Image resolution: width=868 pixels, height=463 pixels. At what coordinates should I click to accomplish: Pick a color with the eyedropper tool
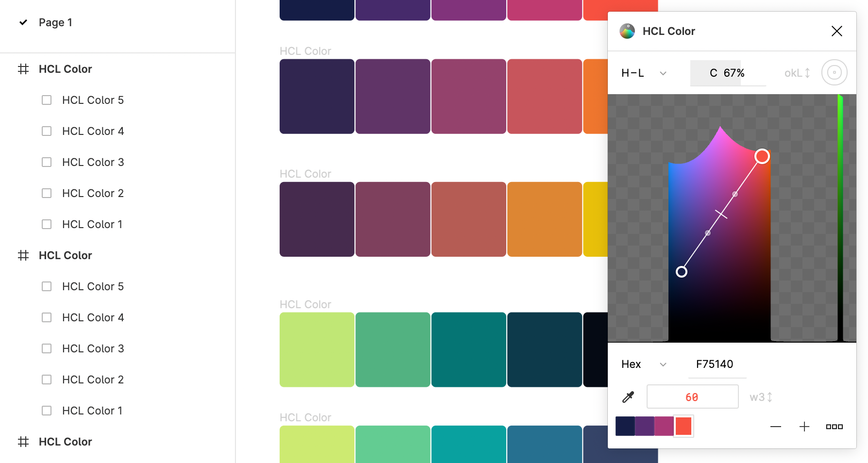click(x=628, y=397)
